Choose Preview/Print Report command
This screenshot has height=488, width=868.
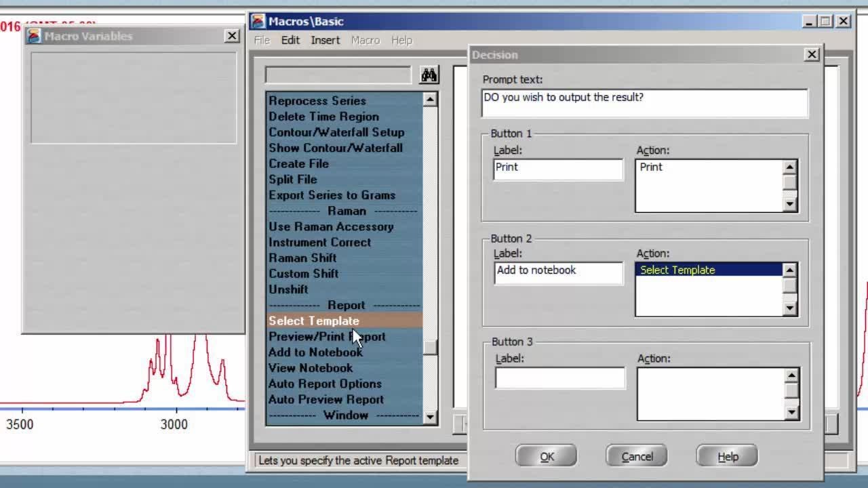[326, 337]
